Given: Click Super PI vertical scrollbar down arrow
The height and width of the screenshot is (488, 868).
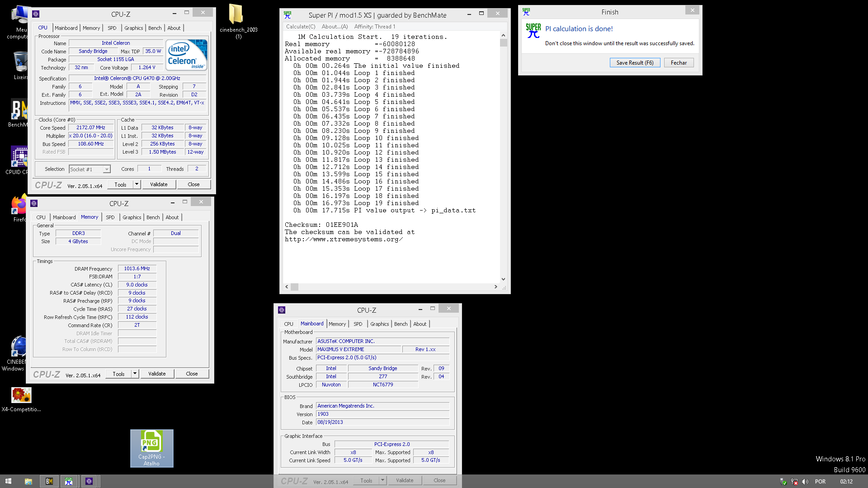Looking at the screenshot, I should tap(504, 279).
